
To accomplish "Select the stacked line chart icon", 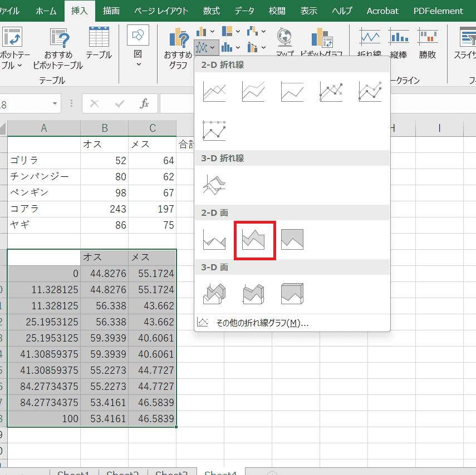I will pyautogui.click(x=253, y=92).
